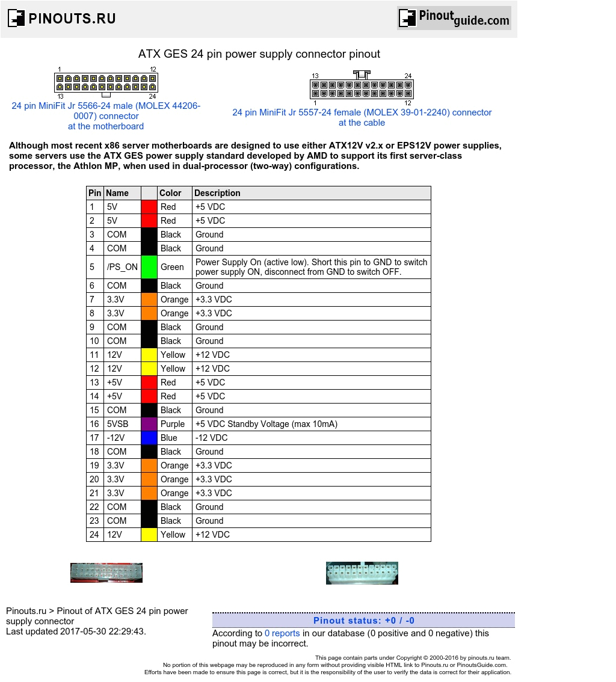
Task: Click the blue swatch for pin 17 -12V
Action: 149,438
